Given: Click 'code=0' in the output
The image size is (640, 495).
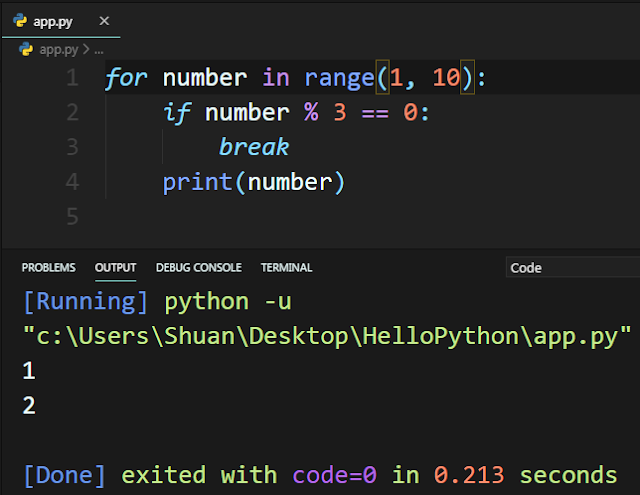Looking at the screenshot, I should pos(335,475).
